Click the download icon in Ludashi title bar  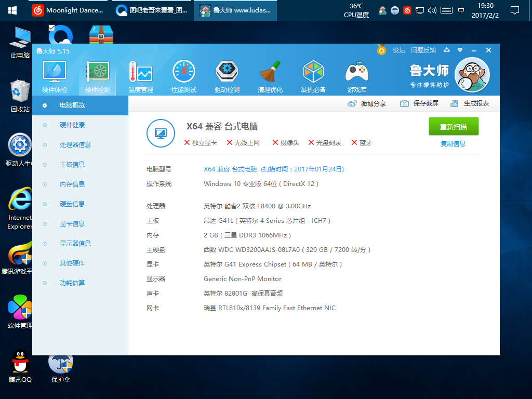[x=447, y=50]
